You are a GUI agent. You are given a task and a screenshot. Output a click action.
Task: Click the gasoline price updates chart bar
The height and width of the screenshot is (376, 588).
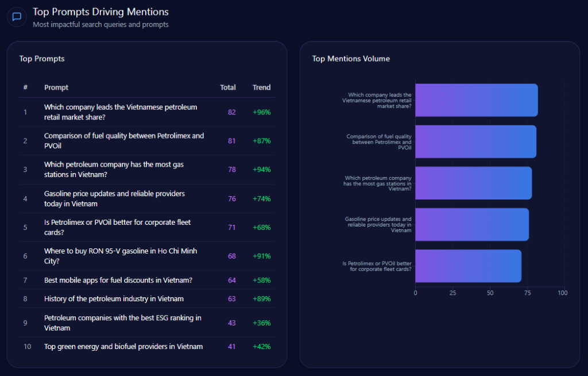click(471, 224)
